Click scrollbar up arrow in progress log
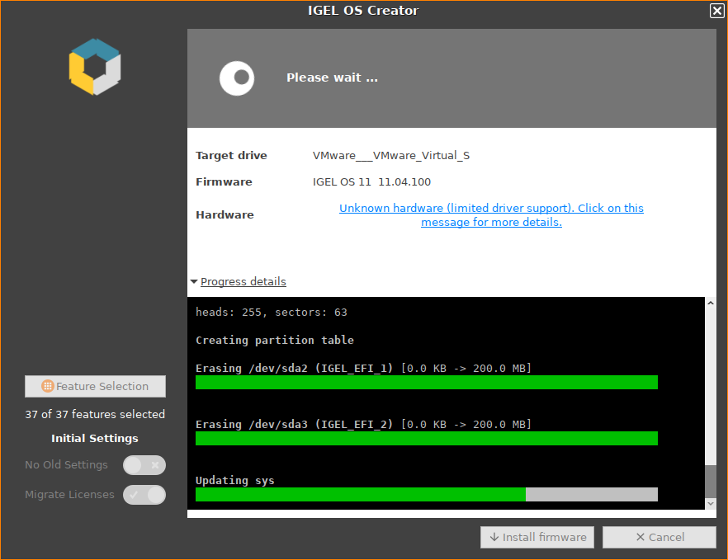 (711, 303)
